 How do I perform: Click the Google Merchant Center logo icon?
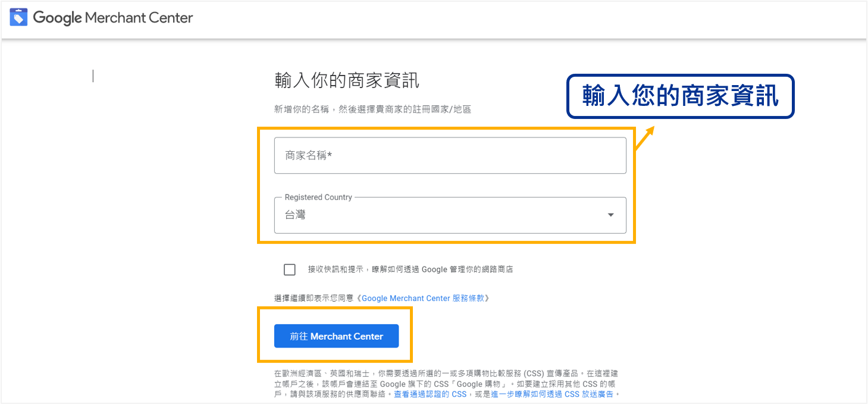tap(18, 18)
